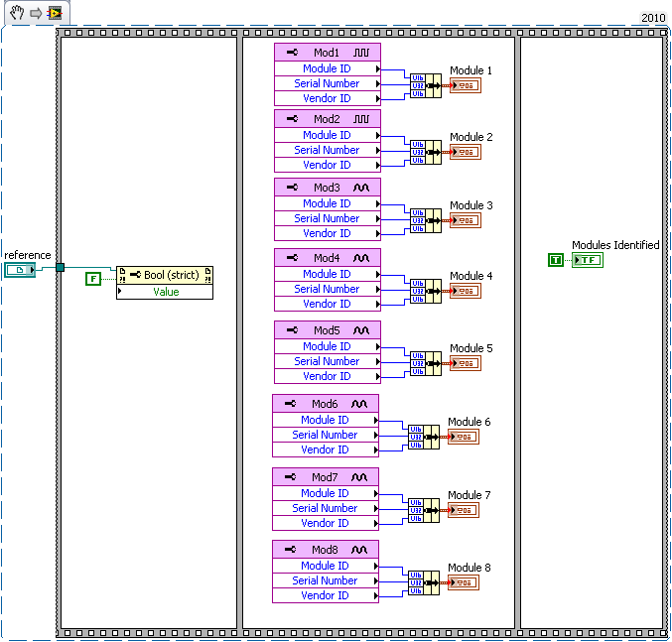Select Mod7 Vendor ID property
Image resolution: width=672 pixels, height=642 pixels.
coord(326,523)
